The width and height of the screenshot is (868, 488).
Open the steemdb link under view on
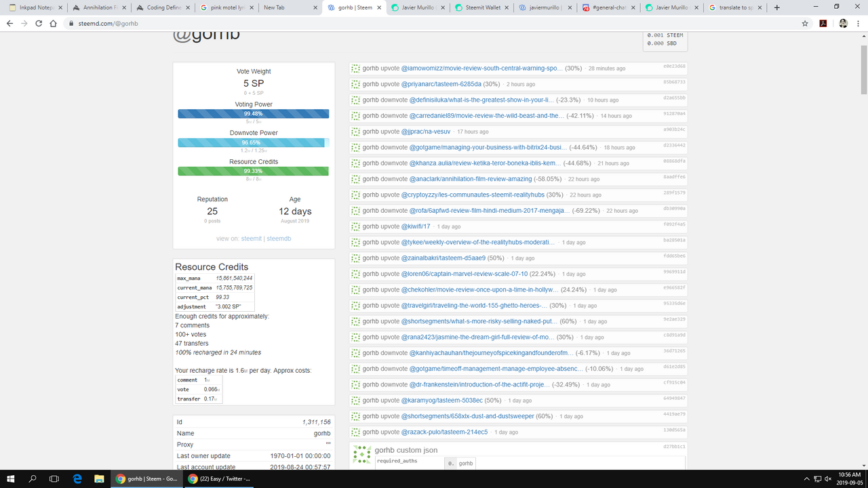point(278,239)
